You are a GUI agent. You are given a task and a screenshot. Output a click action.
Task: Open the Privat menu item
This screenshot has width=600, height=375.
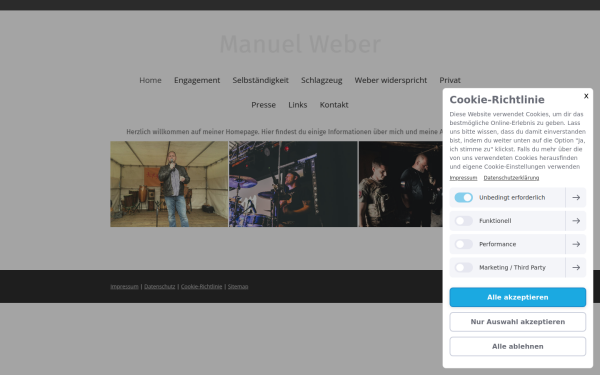point(450,80)
